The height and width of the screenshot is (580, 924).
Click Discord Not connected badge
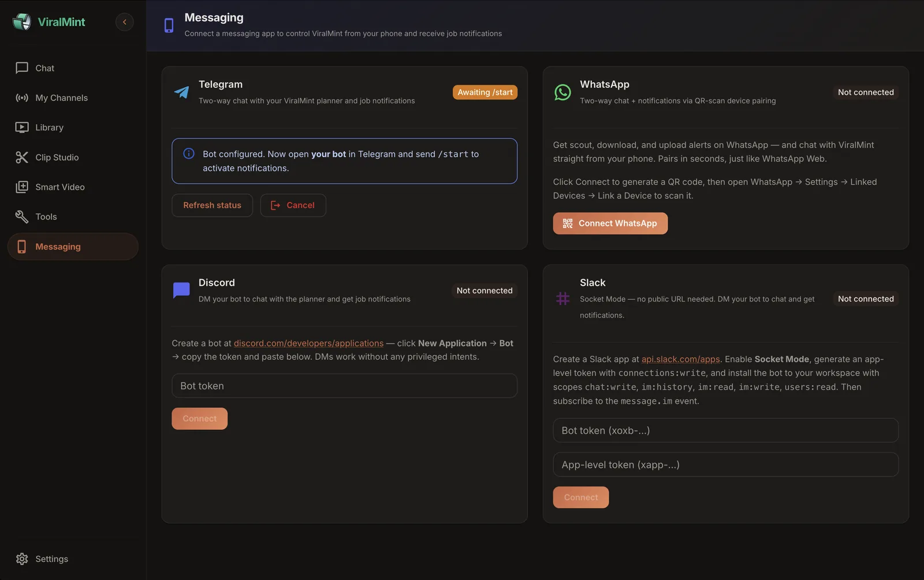[485, 291]
